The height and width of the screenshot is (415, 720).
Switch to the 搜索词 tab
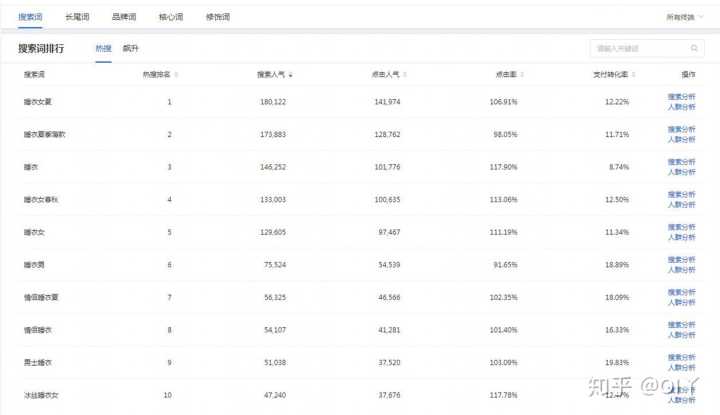30,17
